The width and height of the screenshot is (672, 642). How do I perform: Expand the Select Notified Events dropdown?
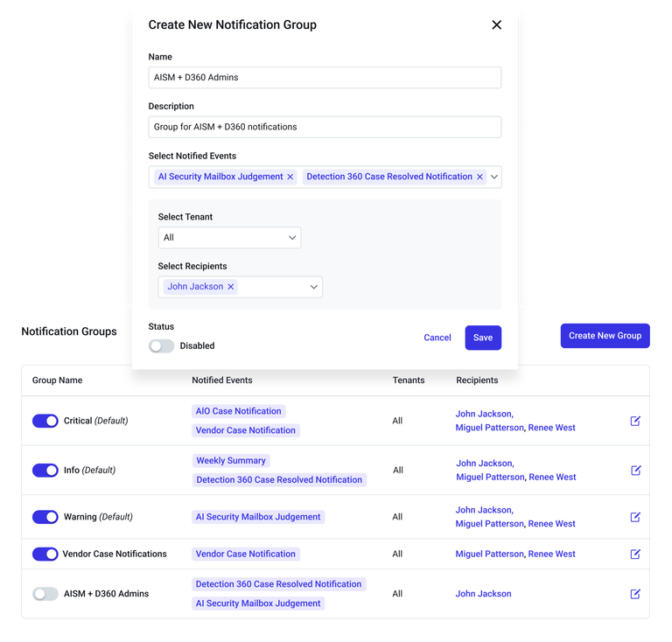(494, 177)
